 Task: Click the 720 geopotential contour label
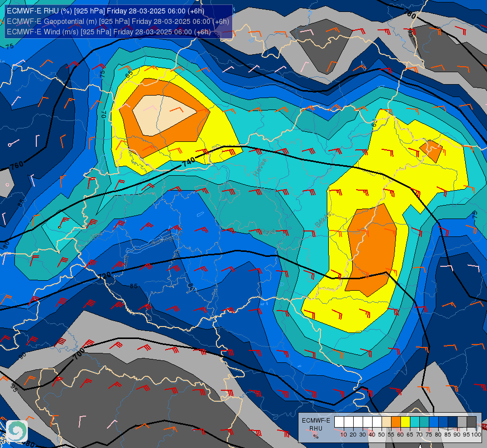[104, 275]
